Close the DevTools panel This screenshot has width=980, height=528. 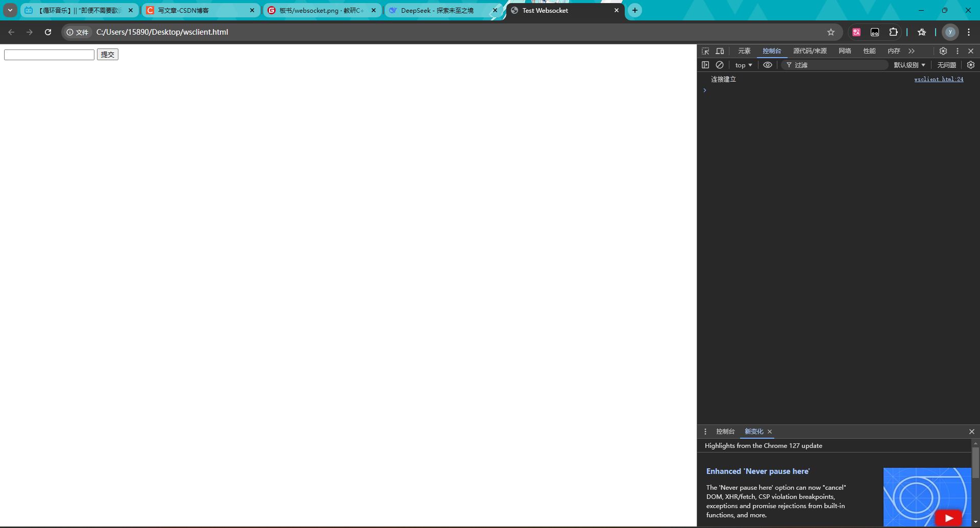tap(971, 51)
